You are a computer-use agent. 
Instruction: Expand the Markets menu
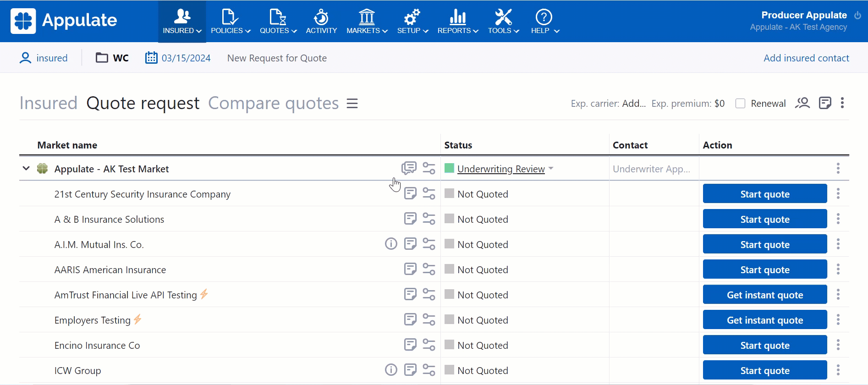(367, 22)
